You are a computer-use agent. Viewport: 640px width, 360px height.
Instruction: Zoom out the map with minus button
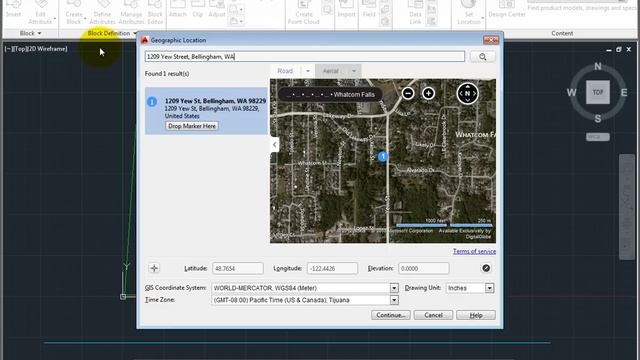(x=408, y=93)
